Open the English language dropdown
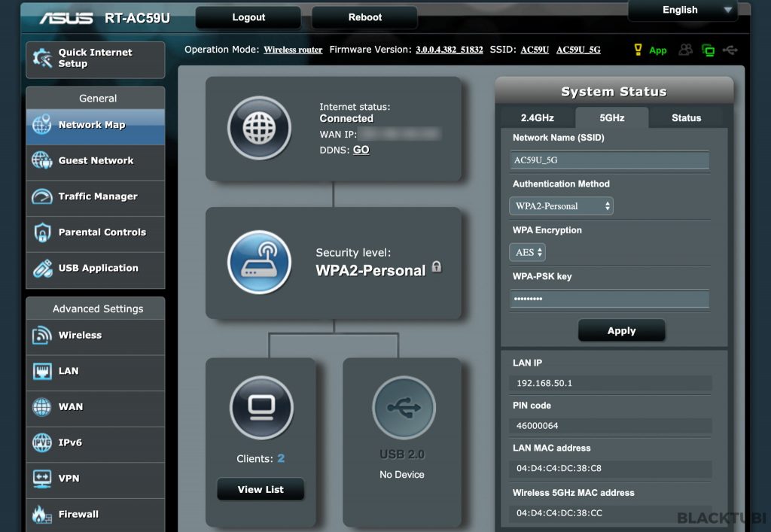Screen dimensions: 771x532 pos(682,11)
